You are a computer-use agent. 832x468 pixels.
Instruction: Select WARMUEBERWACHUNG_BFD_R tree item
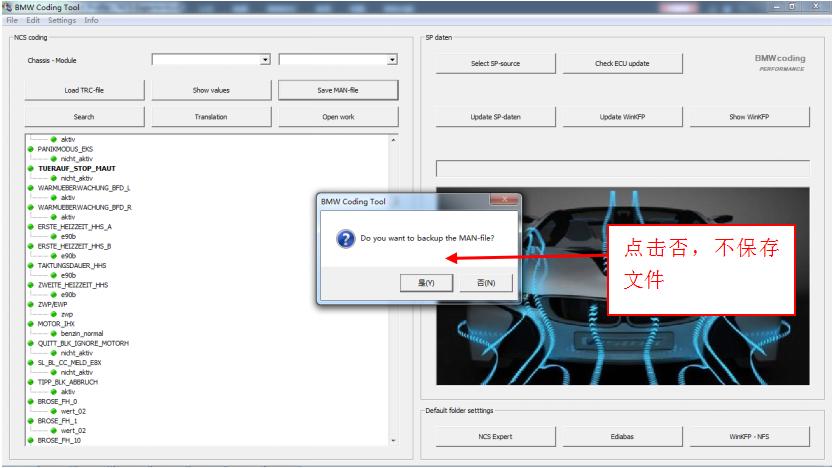point(84,207)
